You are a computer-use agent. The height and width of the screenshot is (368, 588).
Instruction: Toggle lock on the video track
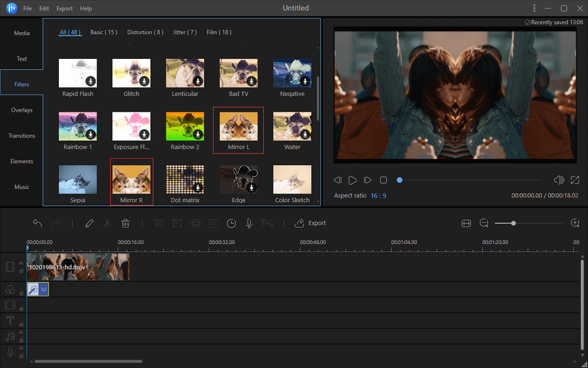[x=22, y=271]
